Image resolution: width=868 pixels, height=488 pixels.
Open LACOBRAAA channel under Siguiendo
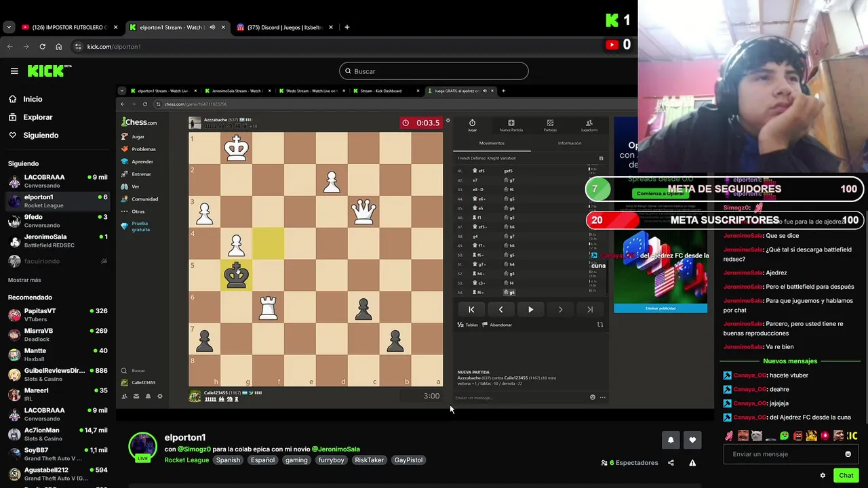(58, 181)
